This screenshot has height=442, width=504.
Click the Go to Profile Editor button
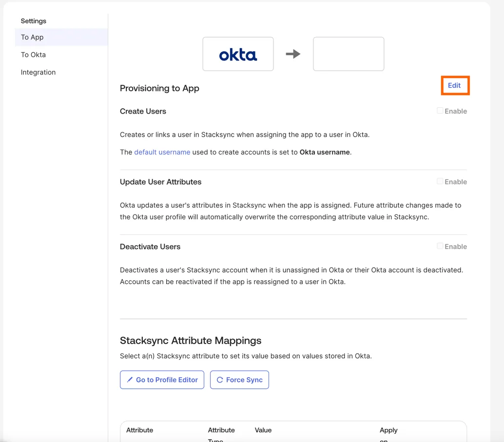coord(162,380)
